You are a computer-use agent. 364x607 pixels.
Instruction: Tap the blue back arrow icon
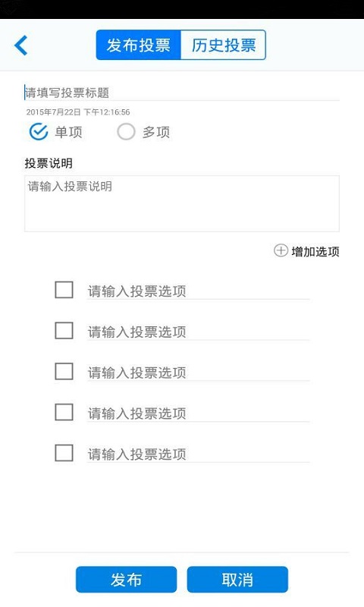(x=21, y=46)
